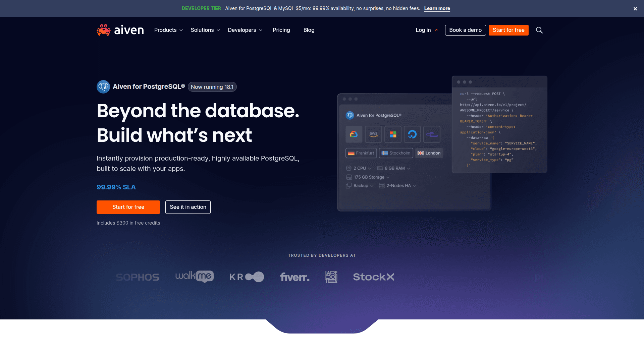This screenshot has height=362, width=644.
Task: Select the Google Cloud provider icon
Action: tap(354, 134)
